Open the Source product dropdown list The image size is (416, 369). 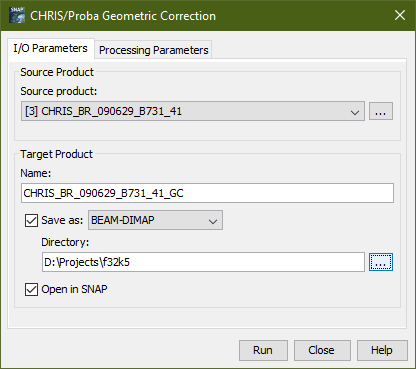[193, 111]
